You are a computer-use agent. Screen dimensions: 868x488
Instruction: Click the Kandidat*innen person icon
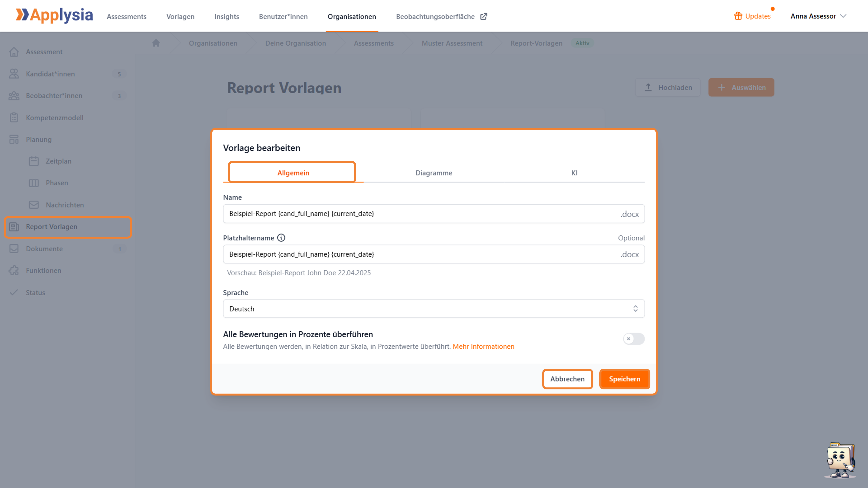(x=14, y=74)
